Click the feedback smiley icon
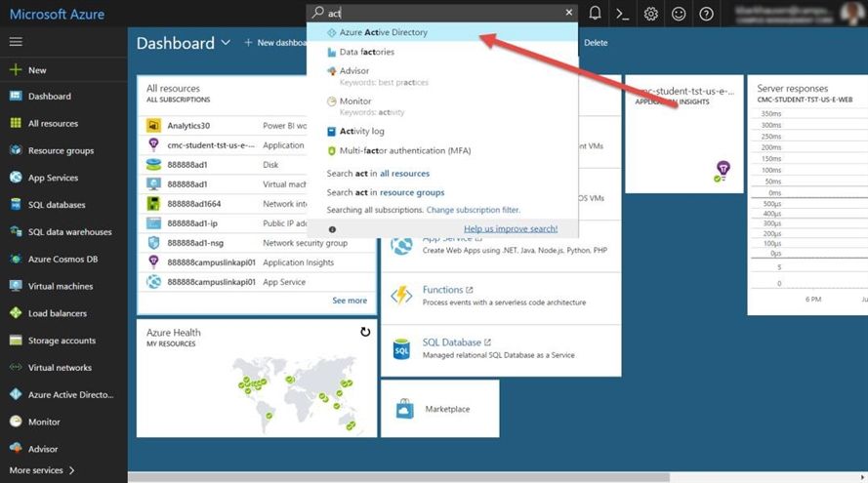 click(679, 14)
